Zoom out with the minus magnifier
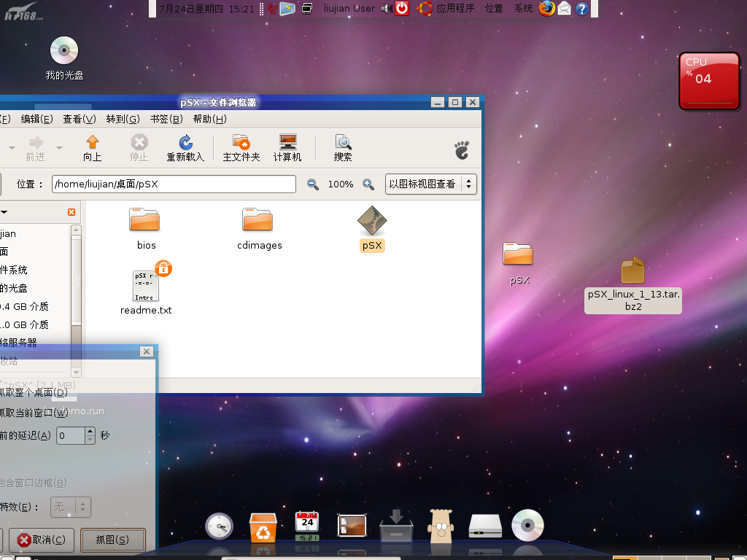 pyautogui.click(x=312, y=184)
